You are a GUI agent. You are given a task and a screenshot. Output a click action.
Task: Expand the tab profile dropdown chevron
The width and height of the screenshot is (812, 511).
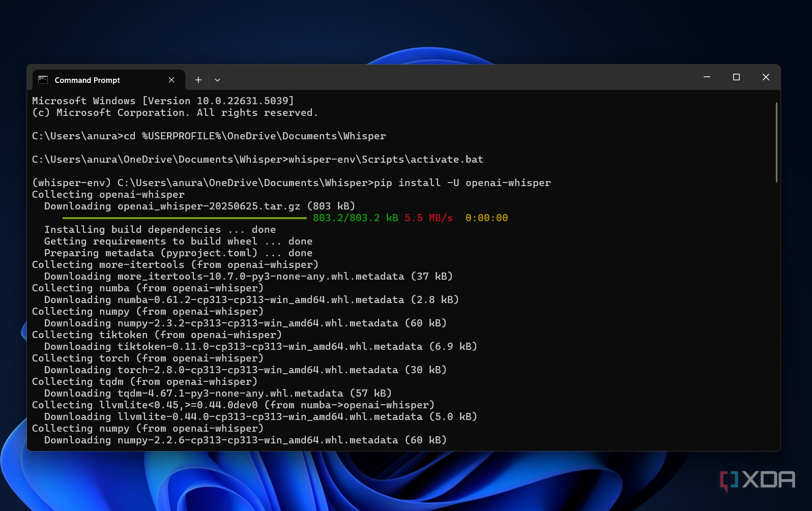217,80
